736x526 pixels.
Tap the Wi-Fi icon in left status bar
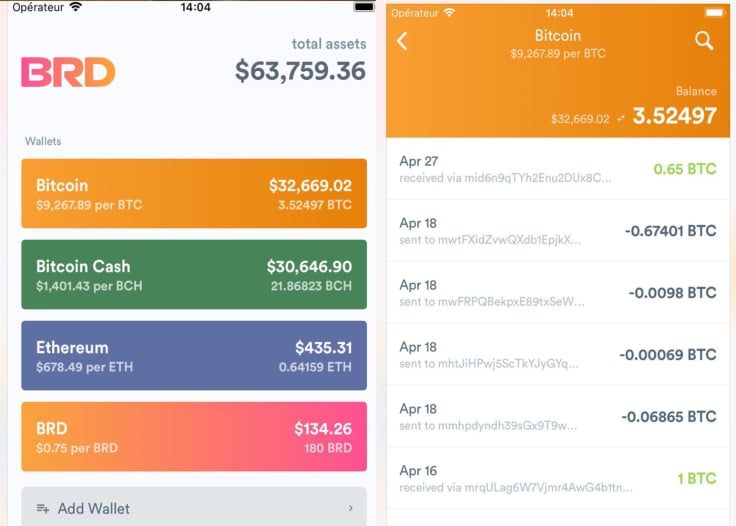pos(75,7)
